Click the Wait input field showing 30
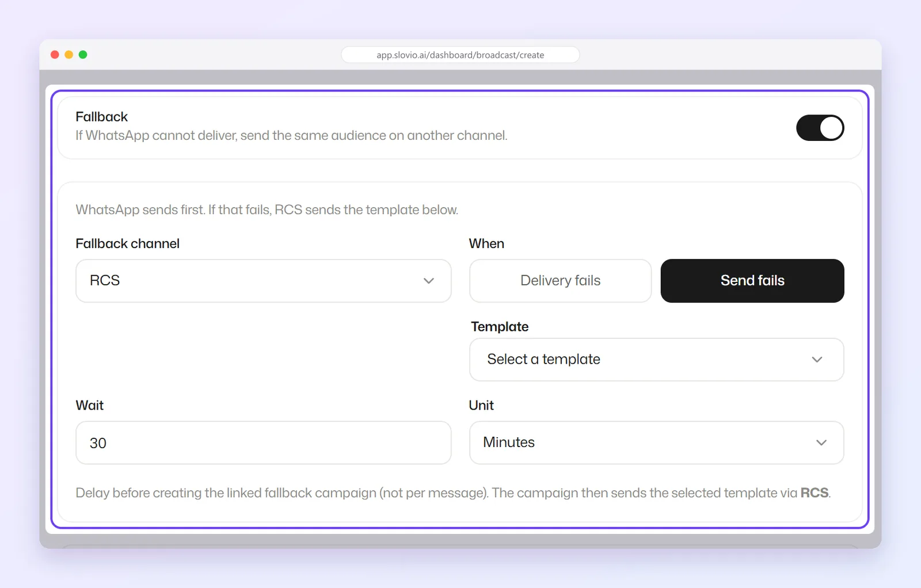The height and width of the screenshot is (588, 921). (x=263, y=442)
